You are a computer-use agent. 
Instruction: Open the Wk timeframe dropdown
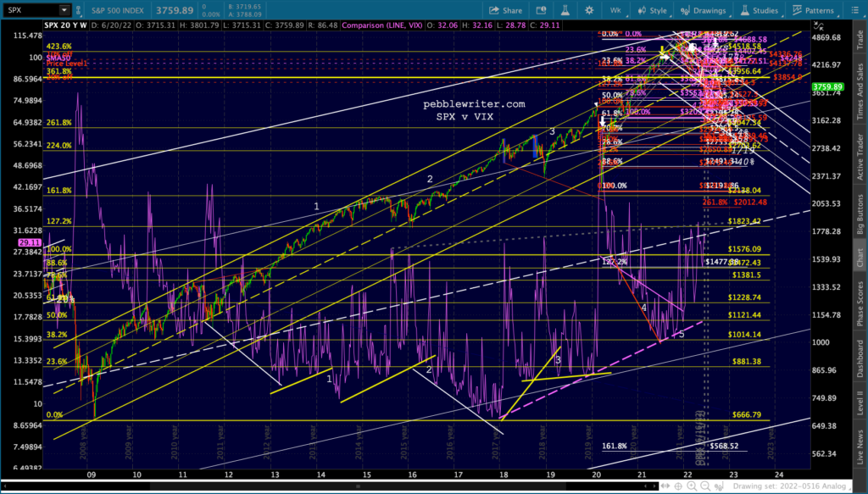coord(615,10)
